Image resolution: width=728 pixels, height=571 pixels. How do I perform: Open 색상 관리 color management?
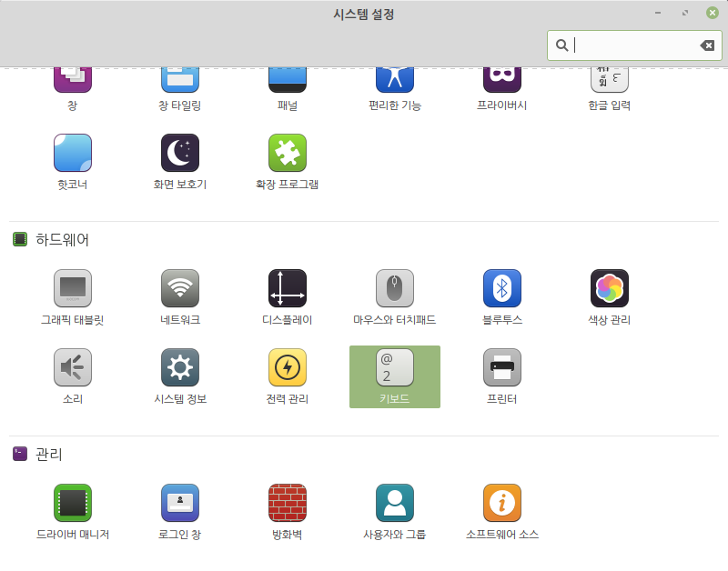coord(609,288)
